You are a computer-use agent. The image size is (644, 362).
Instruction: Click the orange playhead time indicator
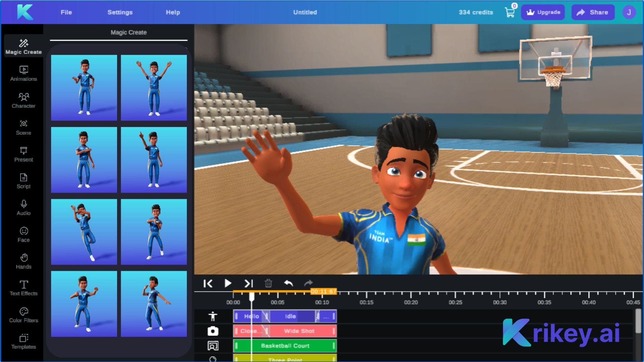tap(324, 292)
